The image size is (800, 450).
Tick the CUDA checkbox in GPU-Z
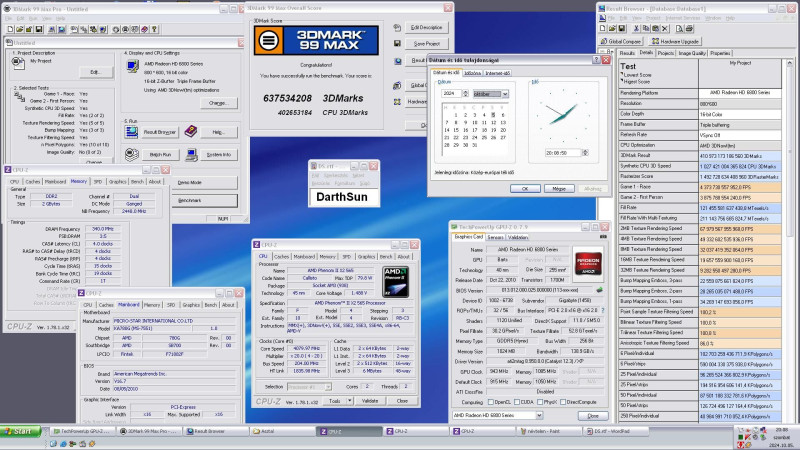click(x=517, y=402)
